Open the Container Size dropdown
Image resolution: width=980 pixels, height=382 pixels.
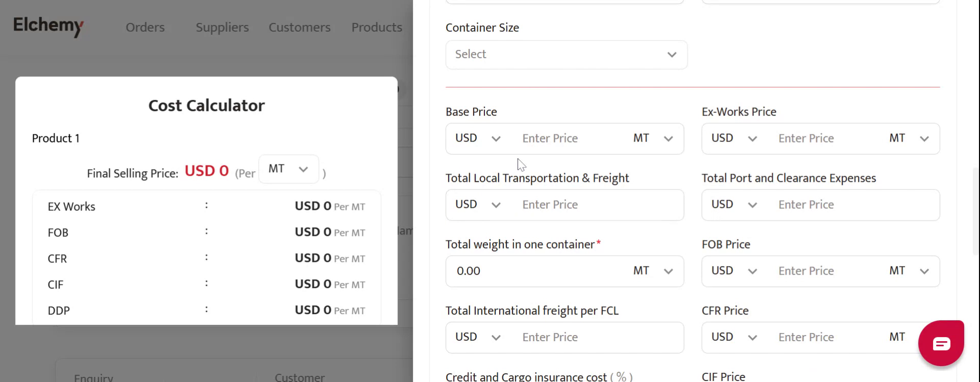tap(566, 55)
